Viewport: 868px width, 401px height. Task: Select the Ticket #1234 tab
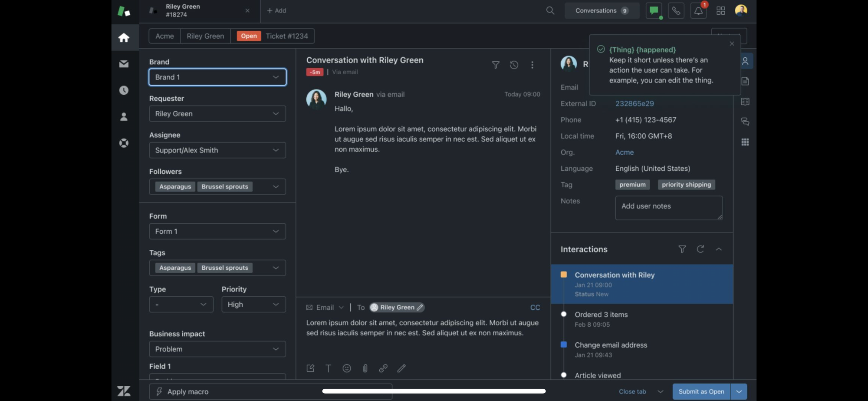(273, 36)
